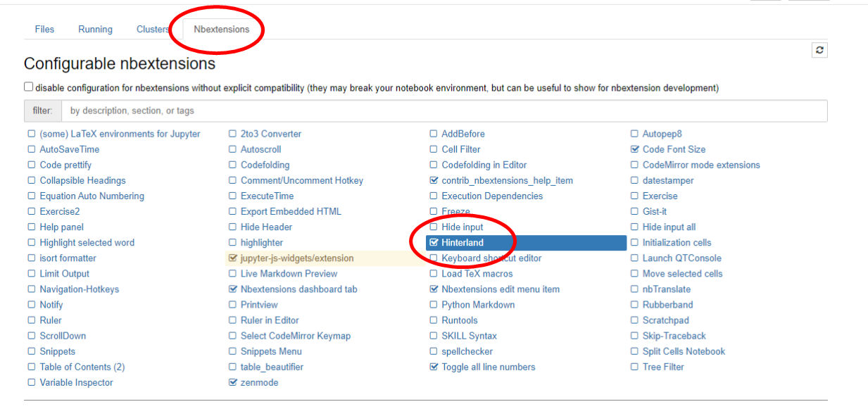Select the Nbextensions tab
The image size is (868, 409).
221,30
